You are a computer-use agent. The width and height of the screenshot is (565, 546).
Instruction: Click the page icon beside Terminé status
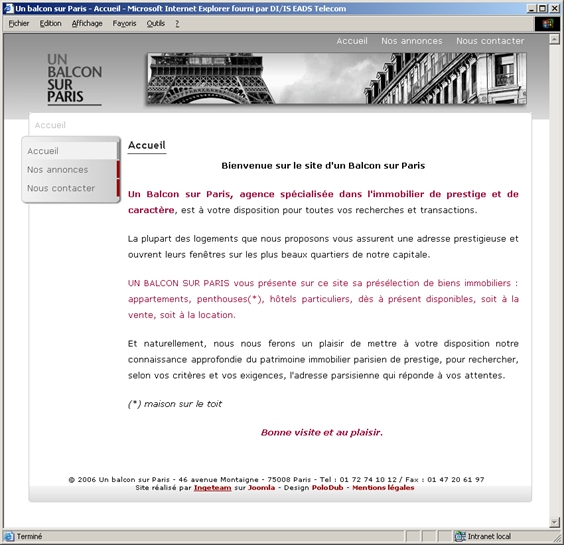pyautogui.click(x=9, y=536)
